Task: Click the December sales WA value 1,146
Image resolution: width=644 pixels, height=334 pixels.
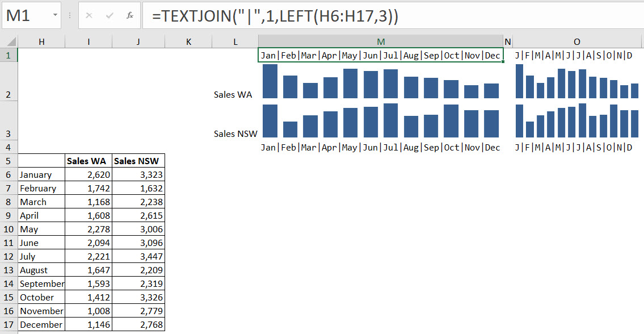Action: [x=89, y=325]
